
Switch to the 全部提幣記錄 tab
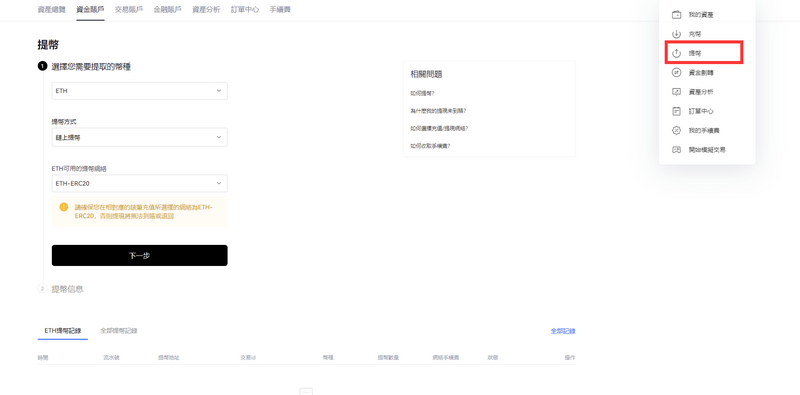click(x=119, y=331)
